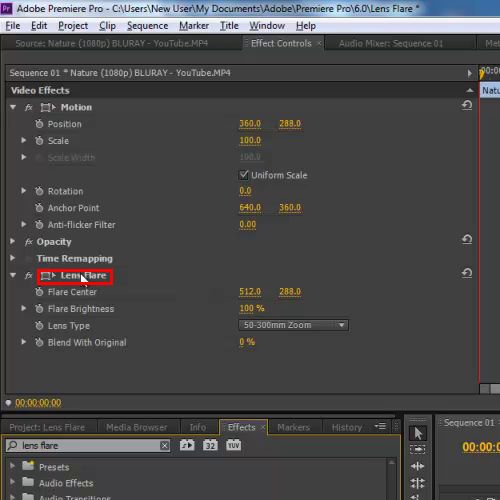Click the Effect Controls timeline playhead
The image size is (500, 500).
point(481,73)
